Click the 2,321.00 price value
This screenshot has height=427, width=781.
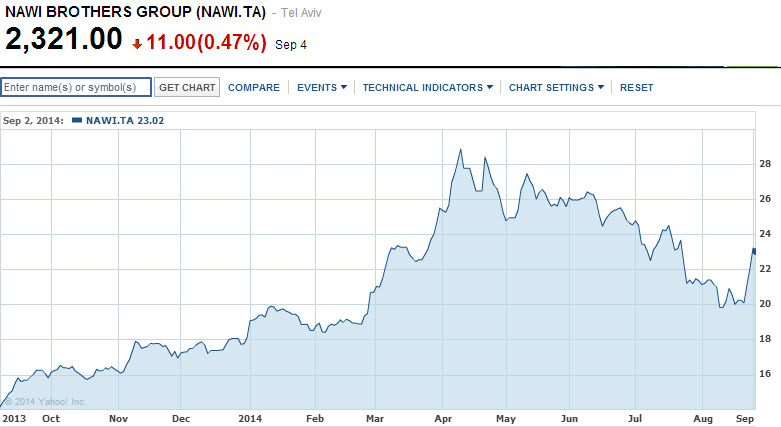(63, 39)
